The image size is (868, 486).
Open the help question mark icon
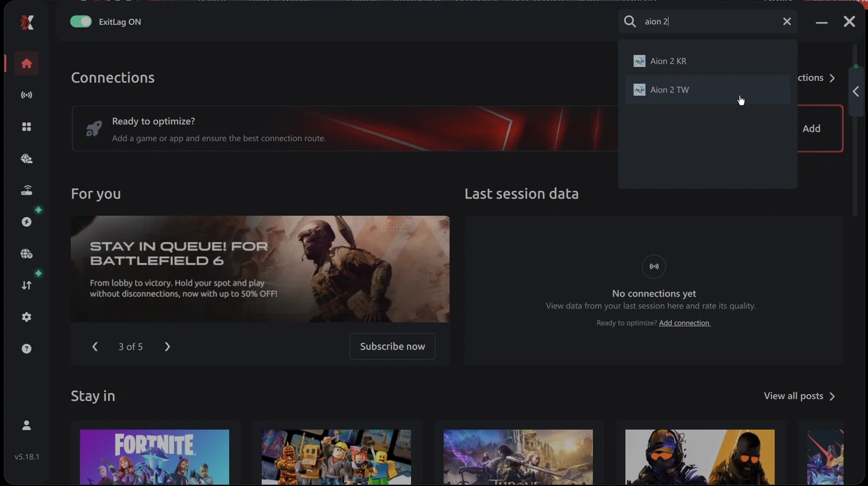click(27, 349)
